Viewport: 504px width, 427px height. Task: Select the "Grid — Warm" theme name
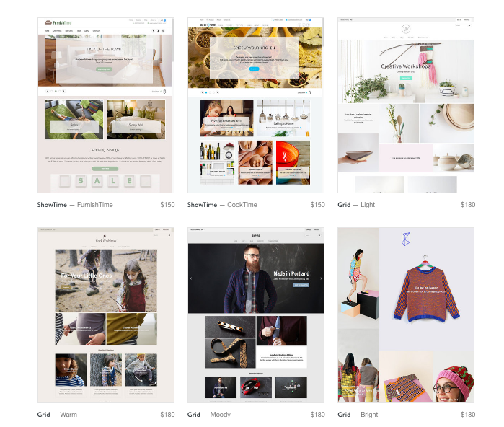pos(57,415)
